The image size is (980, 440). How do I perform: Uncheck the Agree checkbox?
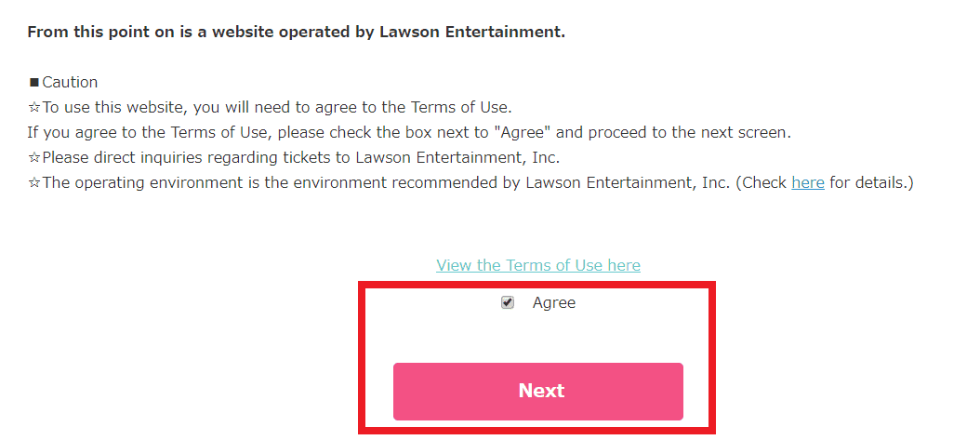tap(507, 302)
